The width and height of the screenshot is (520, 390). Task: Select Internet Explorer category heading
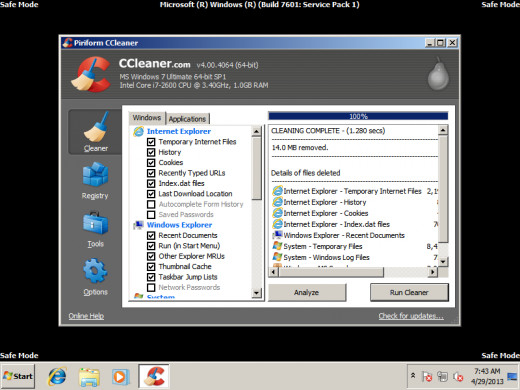[x=179, y=131]
